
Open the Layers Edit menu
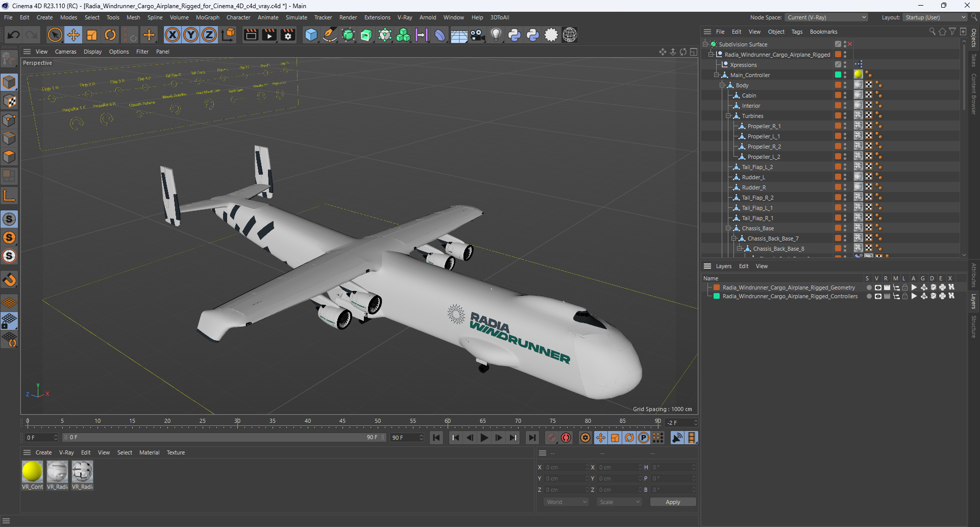744,266
